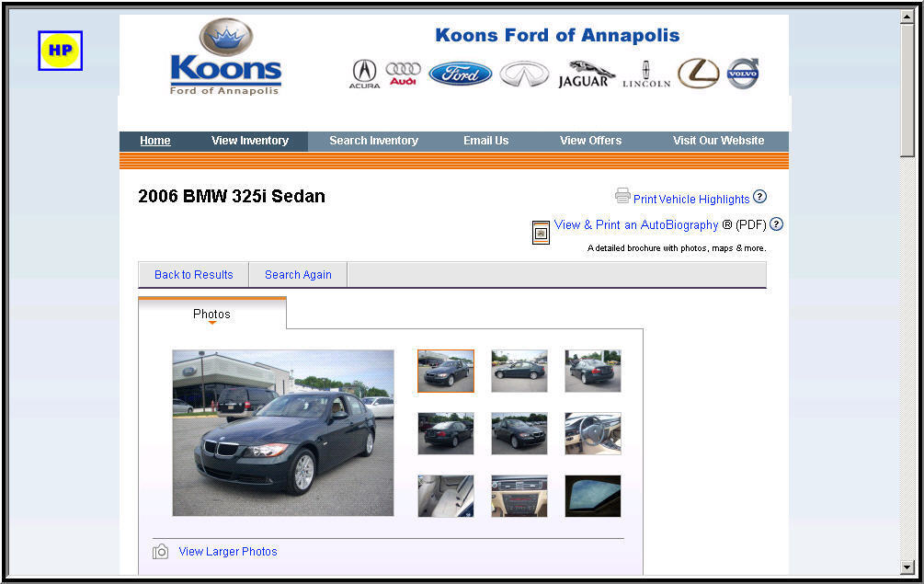This screenshot has height=584, width=924.
Task: Go to Search Inventory in navigation bar
Action: click(x=373, y=141)
